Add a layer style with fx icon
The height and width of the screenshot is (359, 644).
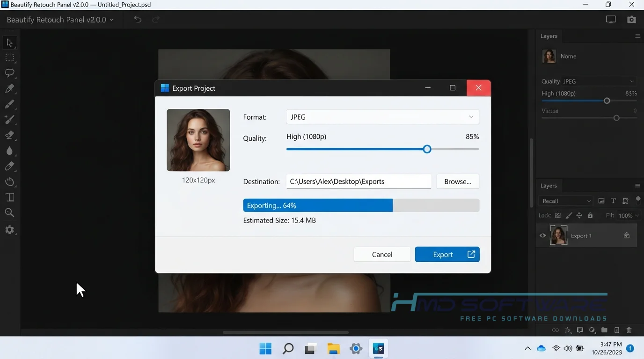[x=568, y=330]
